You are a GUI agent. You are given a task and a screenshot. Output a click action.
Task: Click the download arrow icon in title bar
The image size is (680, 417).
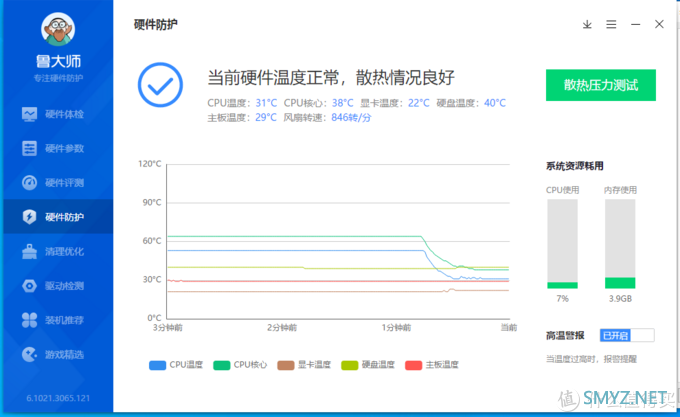(587, 24)
